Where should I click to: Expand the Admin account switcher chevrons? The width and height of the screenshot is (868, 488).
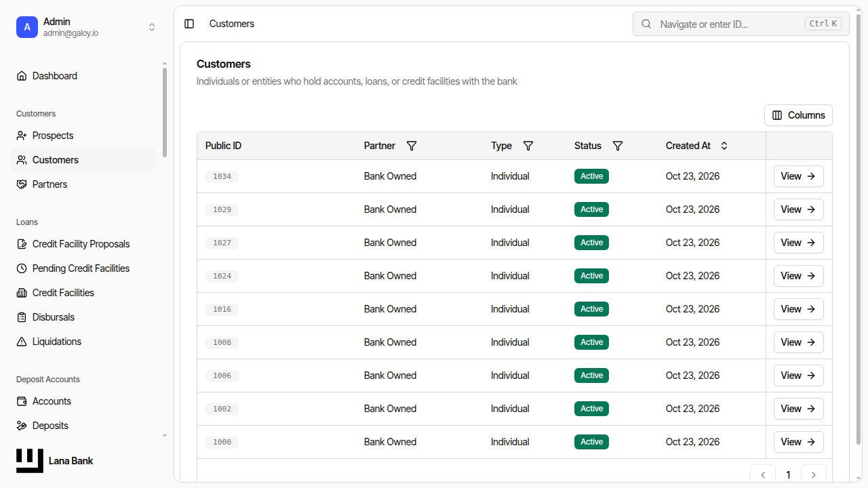[152, 27]
